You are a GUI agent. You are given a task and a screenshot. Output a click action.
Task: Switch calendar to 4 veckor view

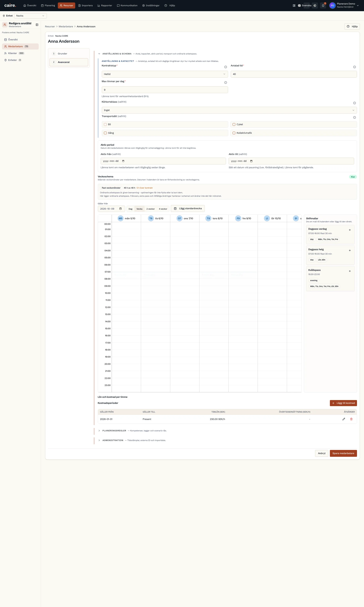tap(163, 209)
